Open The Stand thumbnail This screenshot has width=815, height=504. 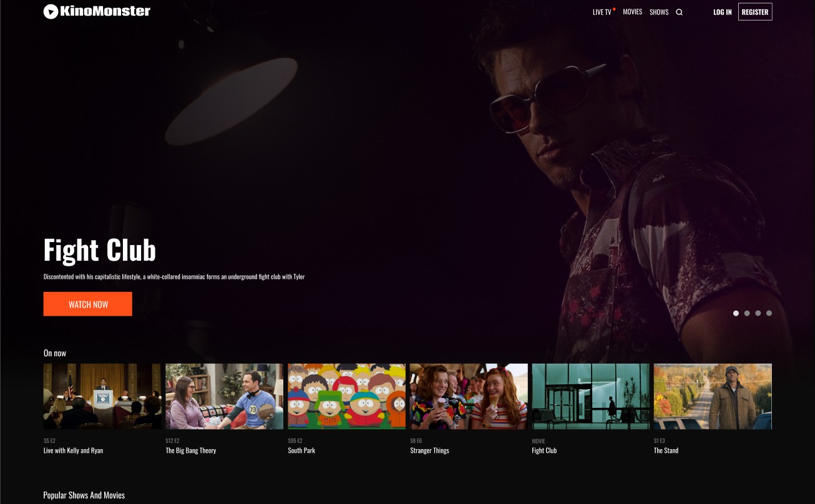tap(713, 396)
